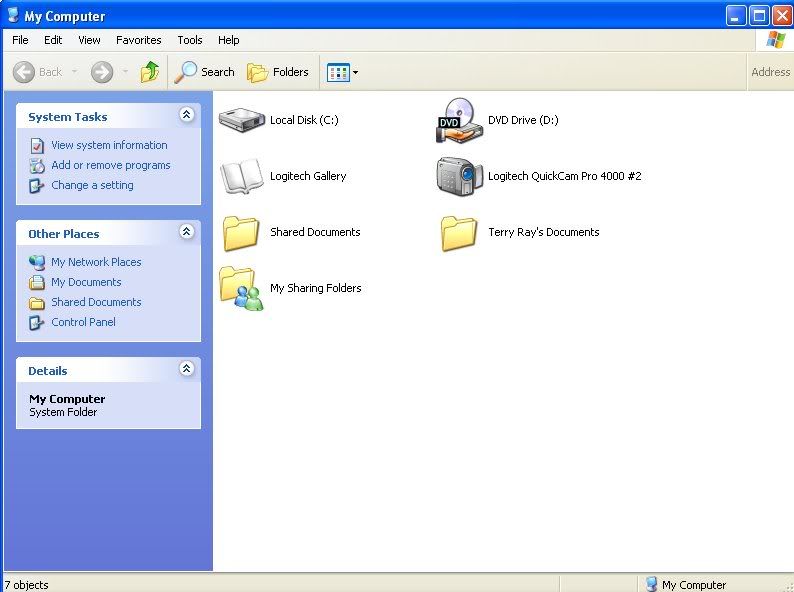
Task: Collapse the Details panel
Action: click(186, 369)
